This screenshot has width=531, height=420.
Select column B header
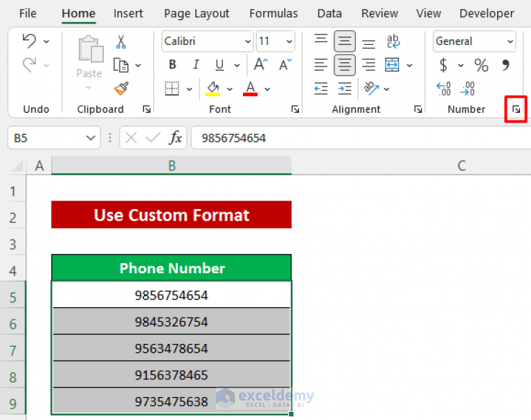point(172,165)
